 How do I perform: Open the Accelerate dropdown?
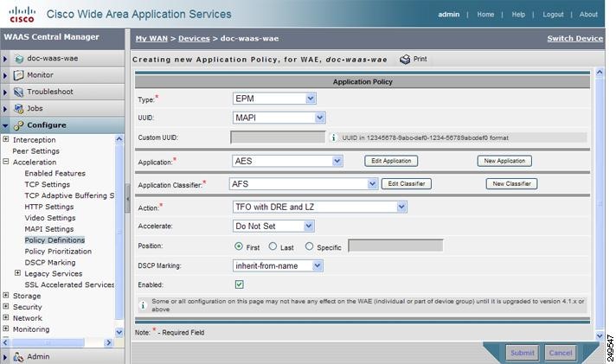coord(273,227)
